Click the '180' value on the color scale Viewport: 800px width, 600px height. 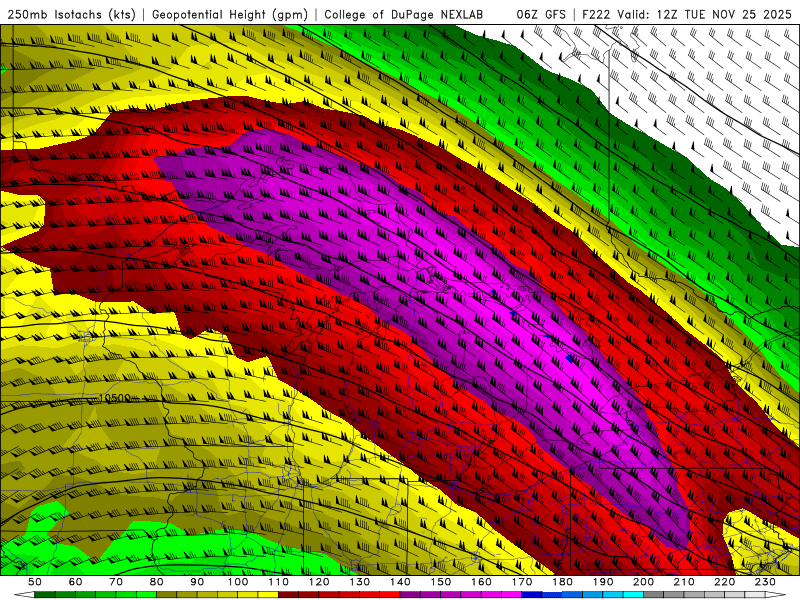562,582
